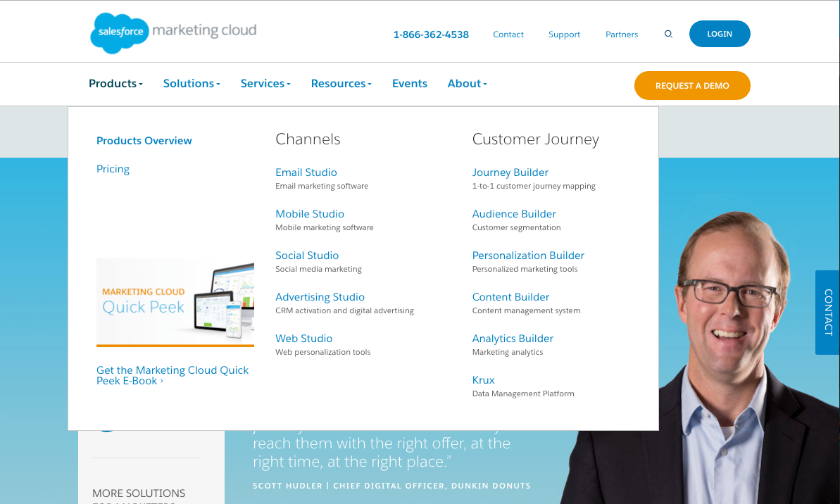840x504 pixels.
Task: Click the LOGIN button
Action: pyautogui.click(x=720, y=34)
